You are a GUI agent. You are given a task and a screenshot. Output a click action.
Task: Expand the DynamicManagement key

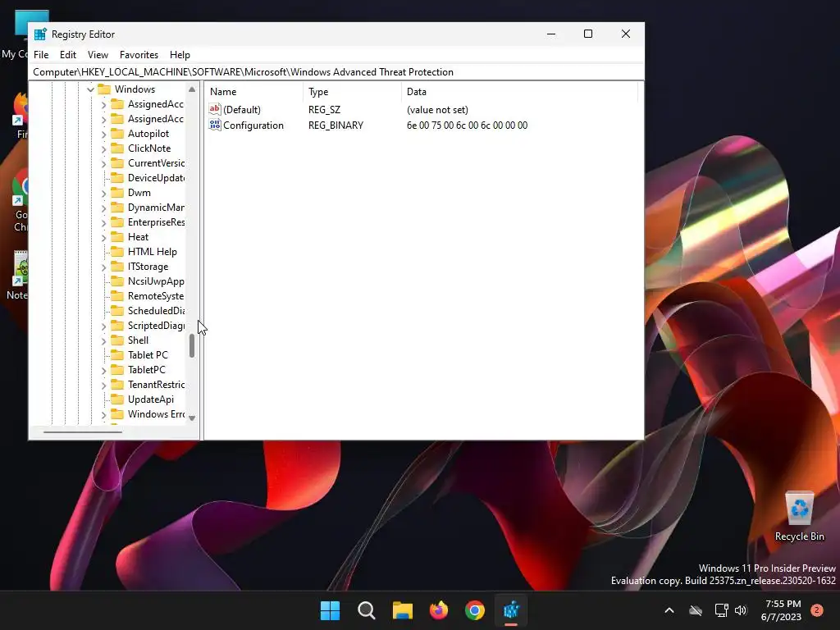tap(104, 208)
